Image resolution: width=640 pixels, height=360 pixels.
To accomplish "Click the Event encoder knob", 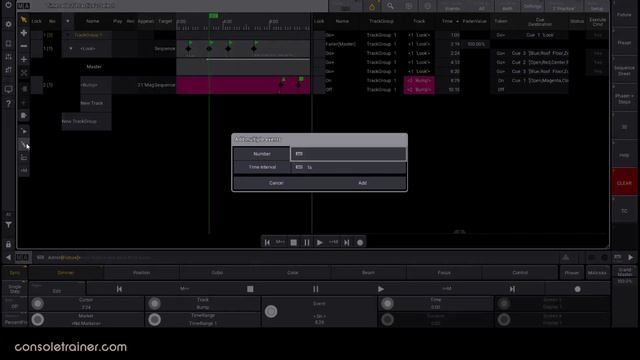I will point(271,311).
